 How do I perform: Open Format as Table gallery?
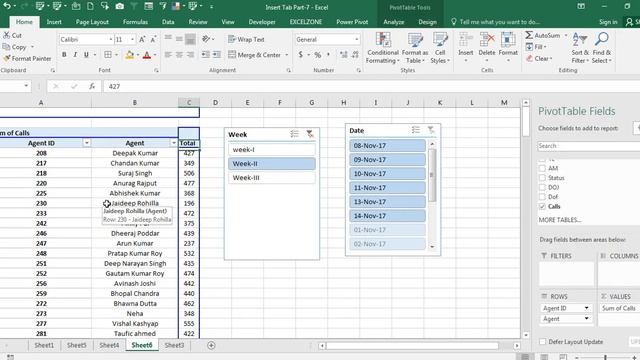tap(415, 48)
